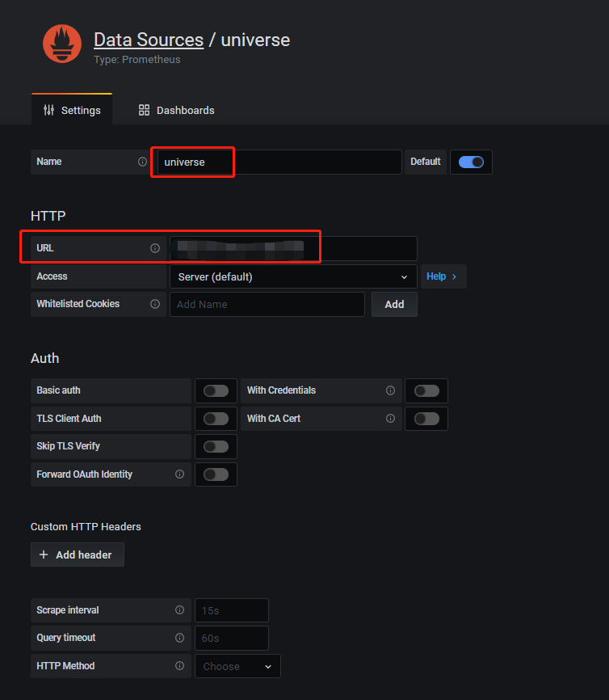Screen dimensions: 609x700
Task: Click the Forward OAuth Identity info icon
Action: (x=179, y=474)
